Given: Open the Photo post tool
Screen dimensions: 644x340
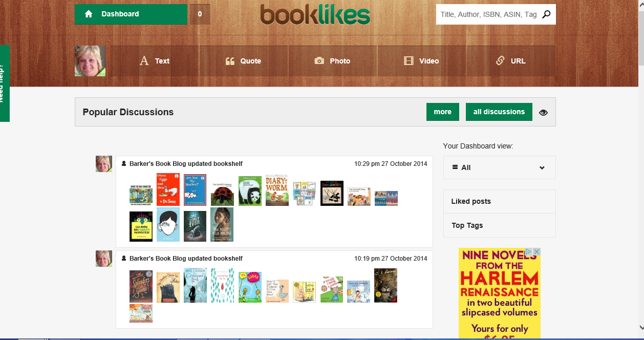Looking at the screenshot, I should point(333,60).
